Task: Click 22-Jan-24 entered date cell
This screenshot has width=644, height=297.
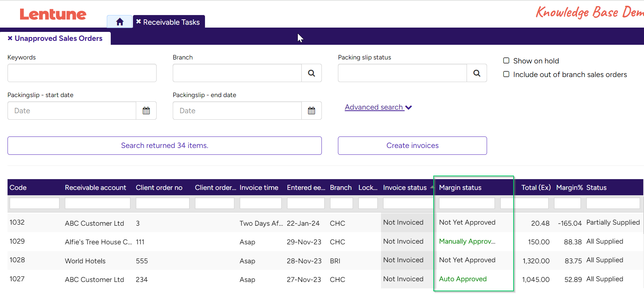Action: 303,224
